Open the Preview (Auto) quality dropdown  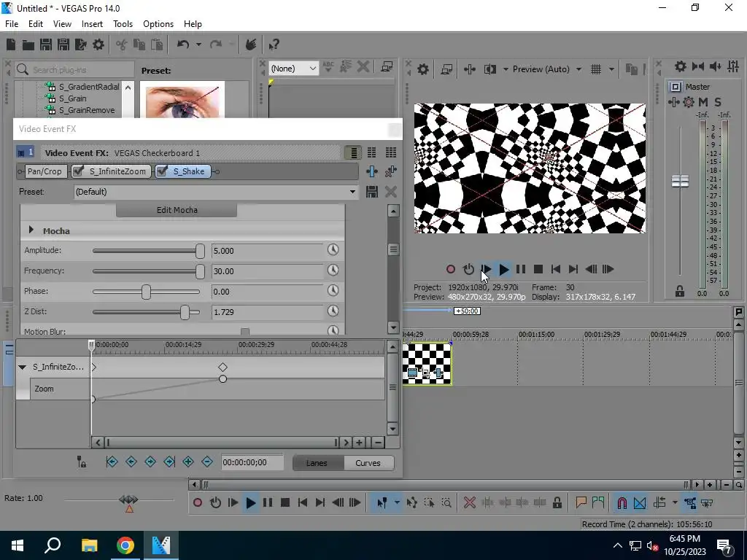(547, 69)
